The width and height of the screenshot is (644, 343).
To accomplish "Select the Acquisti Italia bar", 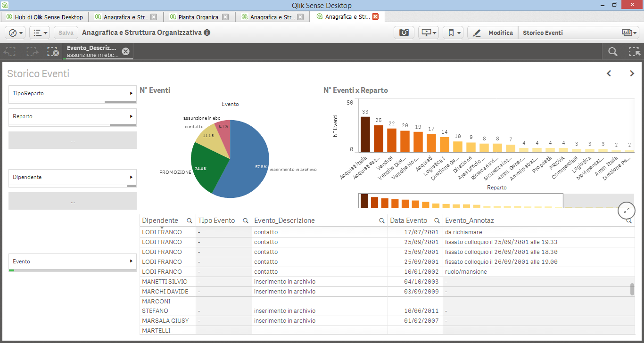I will pos(365,134).
